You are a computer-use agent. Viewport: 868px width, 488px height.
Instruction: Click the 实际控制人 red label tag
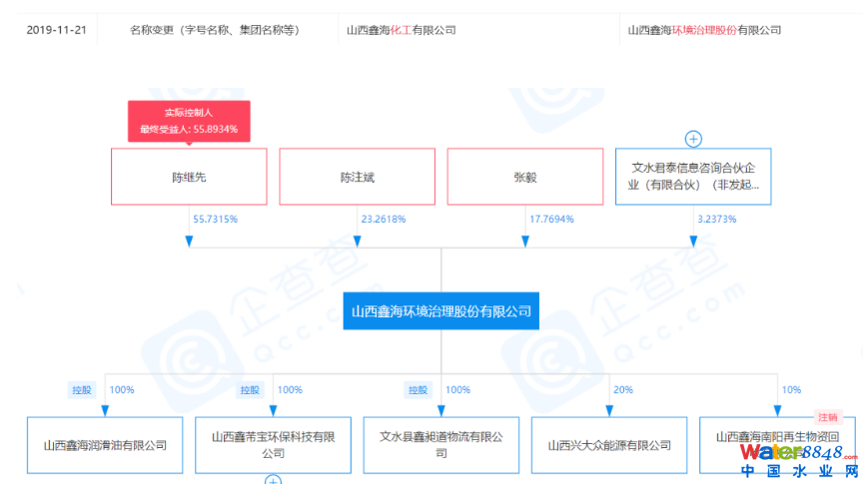click(x=189, y=113)
